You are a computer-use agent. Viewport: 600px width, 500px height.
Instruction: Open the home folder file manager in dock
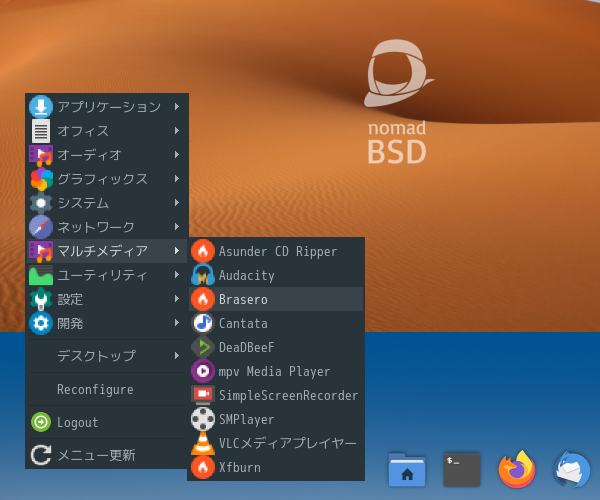click(407, 470)
